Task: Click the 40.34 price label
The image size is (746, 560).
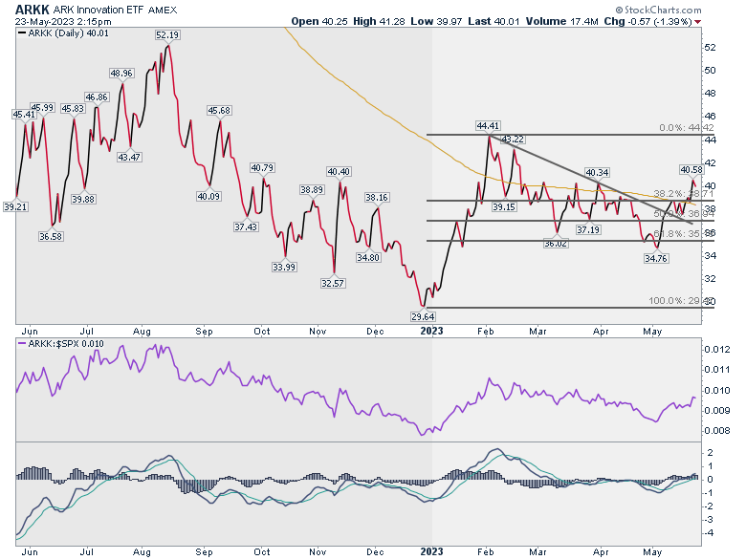Action: click(x=597, y=173)
